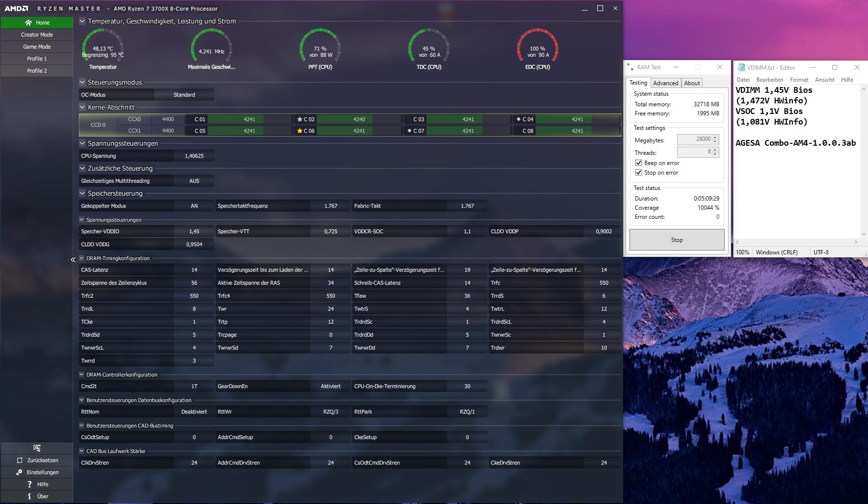Select Profile 1 in the sidebar
868x504 pixels.
[x=37, y=59]
